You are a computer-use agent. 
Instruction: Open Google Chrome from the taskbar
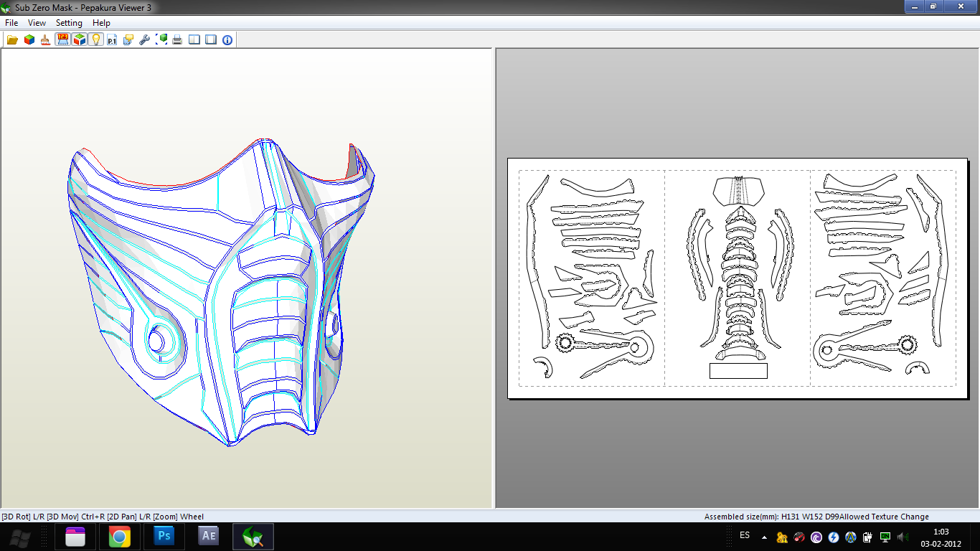119,537
